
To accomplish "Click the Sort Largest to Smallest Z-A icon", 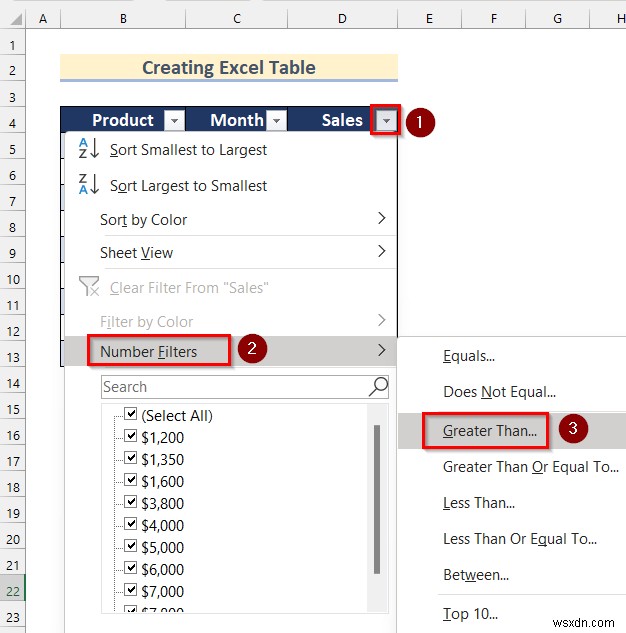I will click(x=89, y=184).
